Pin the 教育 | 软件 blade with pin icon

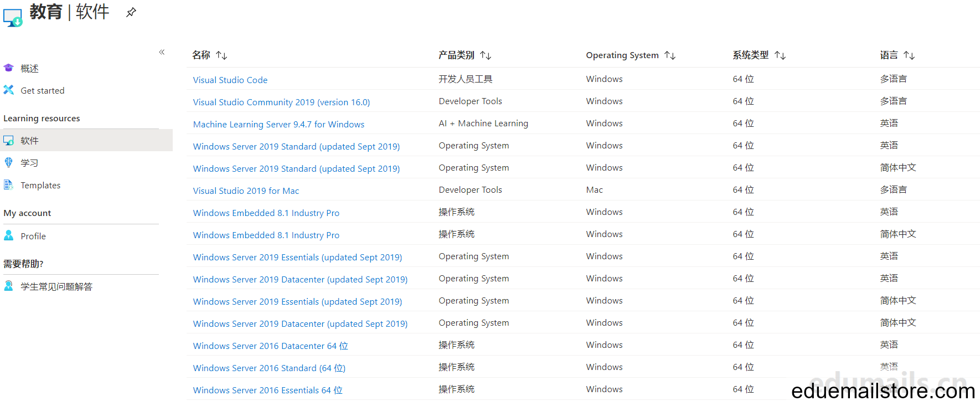(131, 12)
